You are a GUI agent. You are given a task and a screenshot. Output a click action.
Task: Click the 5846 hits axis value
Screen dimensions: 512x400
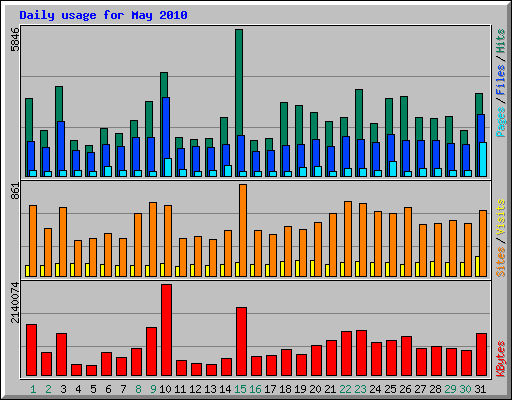click(15, 40)
